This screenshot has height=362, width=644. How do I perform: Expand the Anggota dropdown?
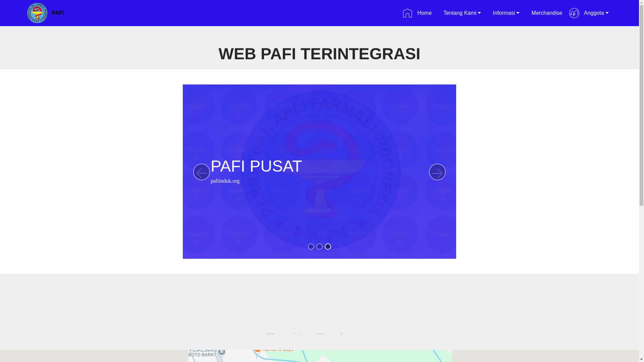596,13
